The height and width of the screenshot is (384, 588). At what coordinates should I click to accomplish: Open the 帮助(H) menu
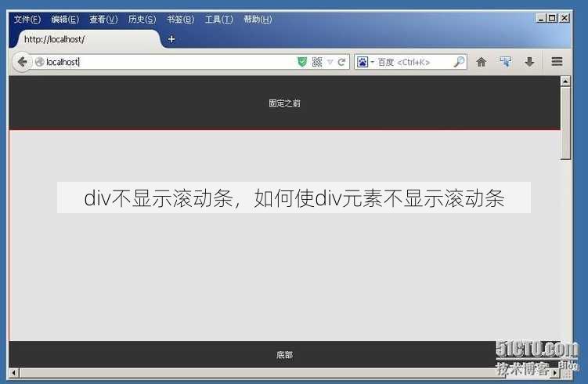tap(258, 19)
